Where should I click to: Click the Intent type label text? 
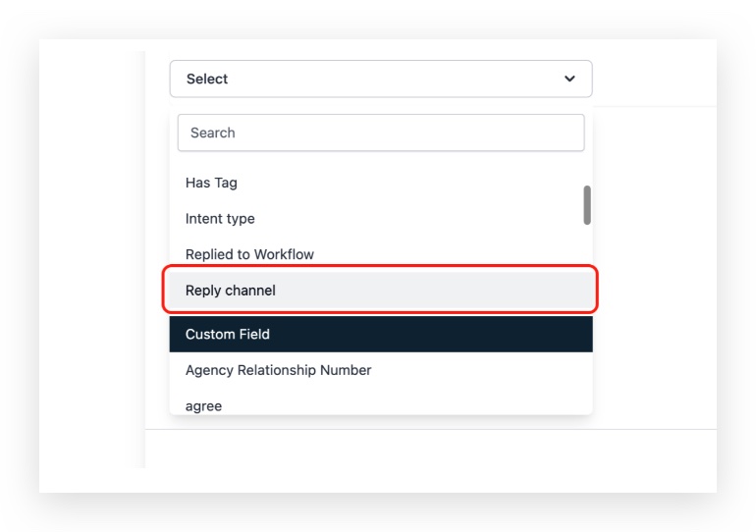click(220, 218)
